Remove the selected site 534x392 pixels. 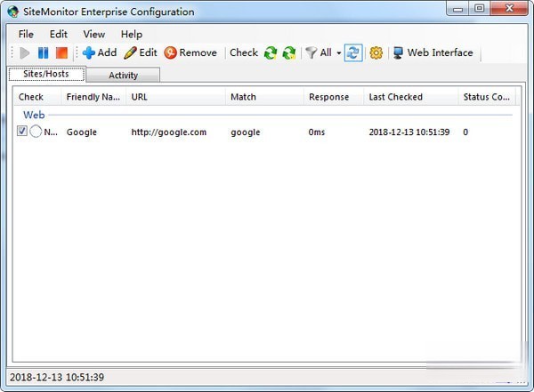[x=190, y=52]
